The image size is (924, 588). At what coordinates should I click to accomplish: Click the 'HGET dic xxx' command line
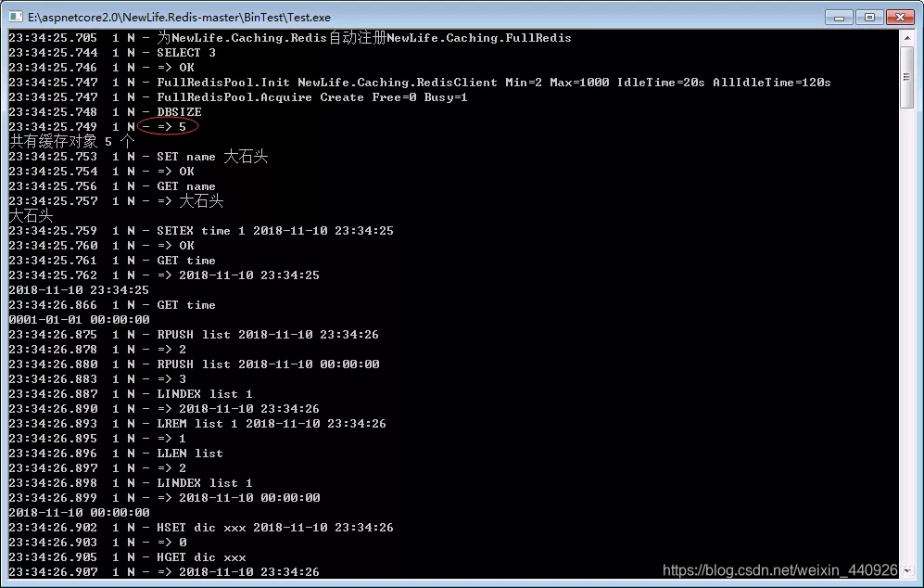point(127,556)
